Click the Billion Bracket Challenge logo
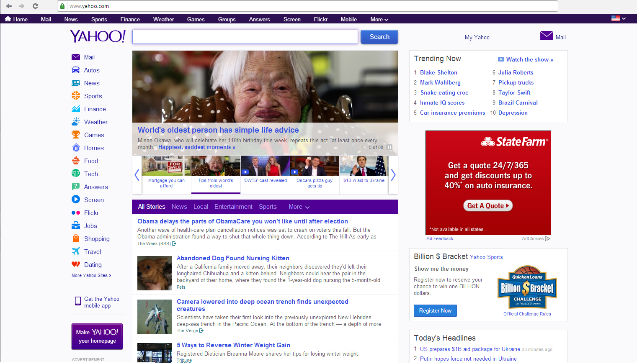The image size is (637, 364). pos(527,287)
